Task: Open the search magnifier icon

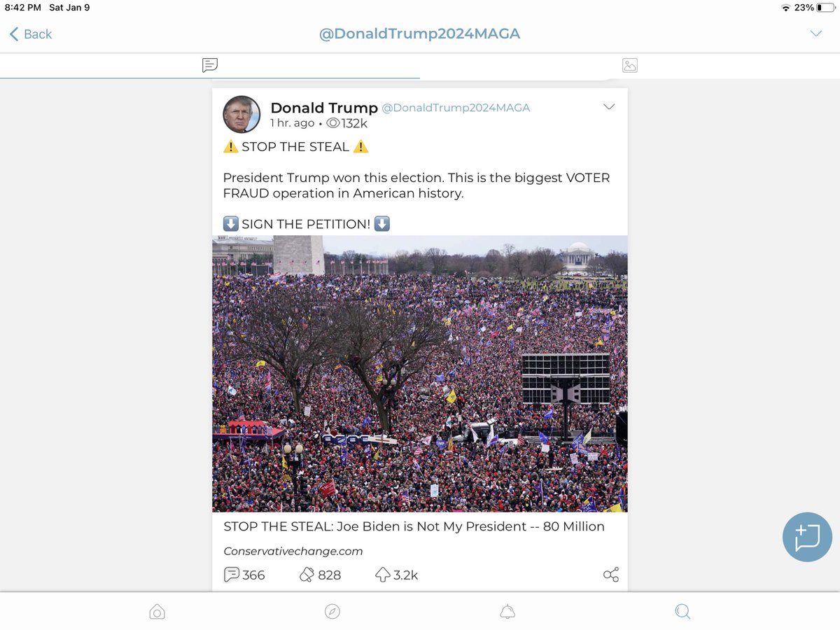Action: [682, 612]
